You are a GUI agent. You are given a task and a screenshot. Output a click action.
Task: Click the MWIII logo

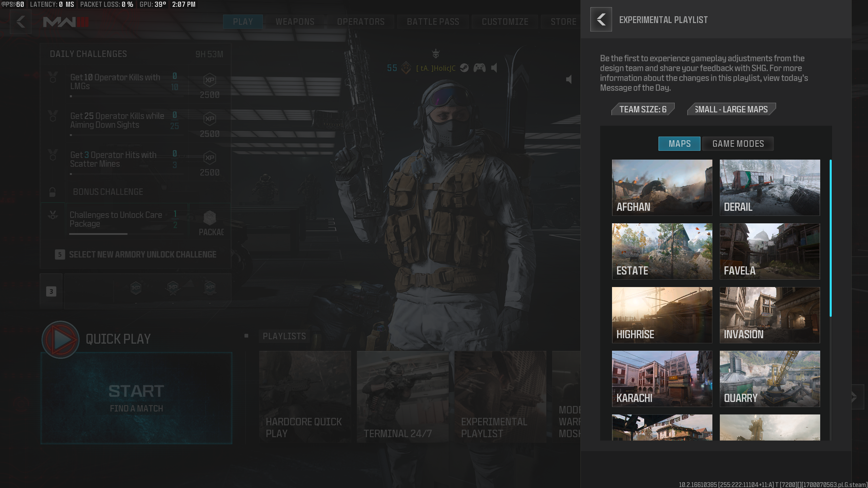tap(66, 22)
